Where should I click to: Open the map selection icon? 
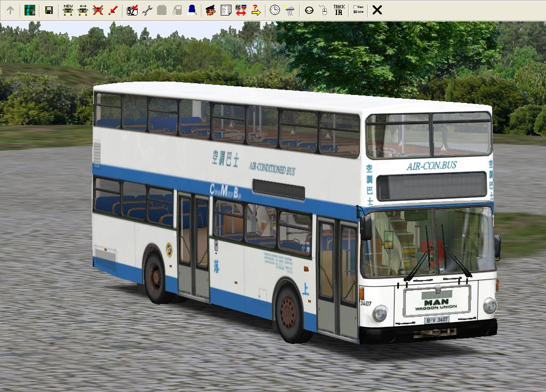(x=30, y=10)
